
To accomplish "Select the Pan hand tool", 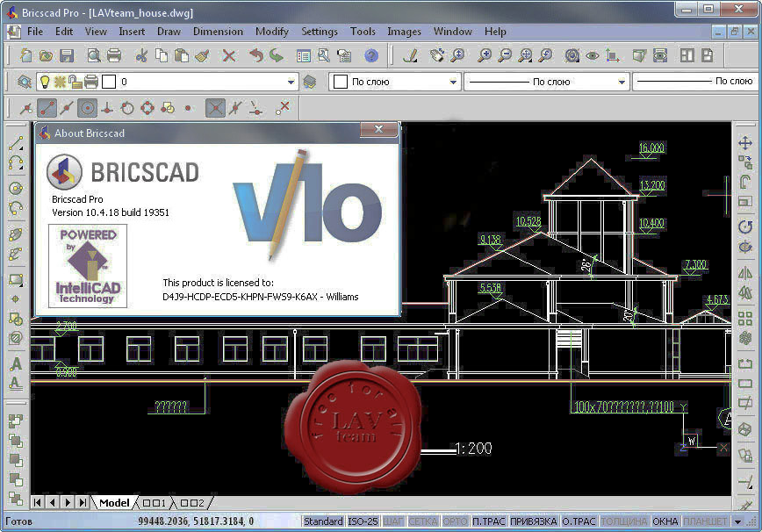I will coord(436,55).
